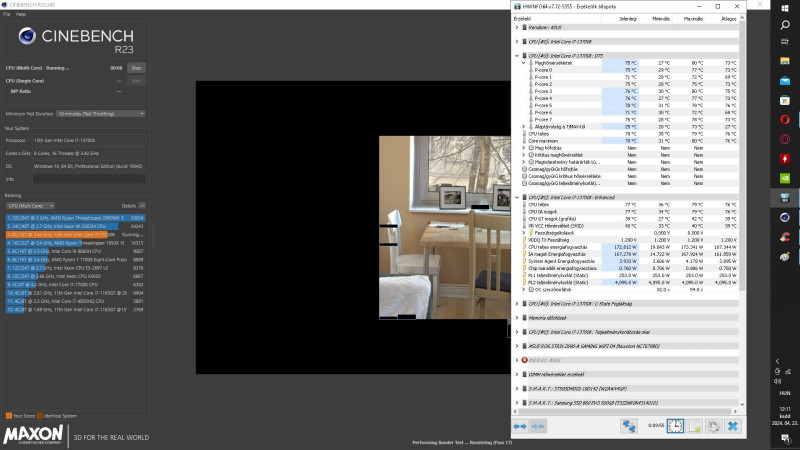
Task: Open HWiNFO sensor settings gear icon
Action: (713, 426)
